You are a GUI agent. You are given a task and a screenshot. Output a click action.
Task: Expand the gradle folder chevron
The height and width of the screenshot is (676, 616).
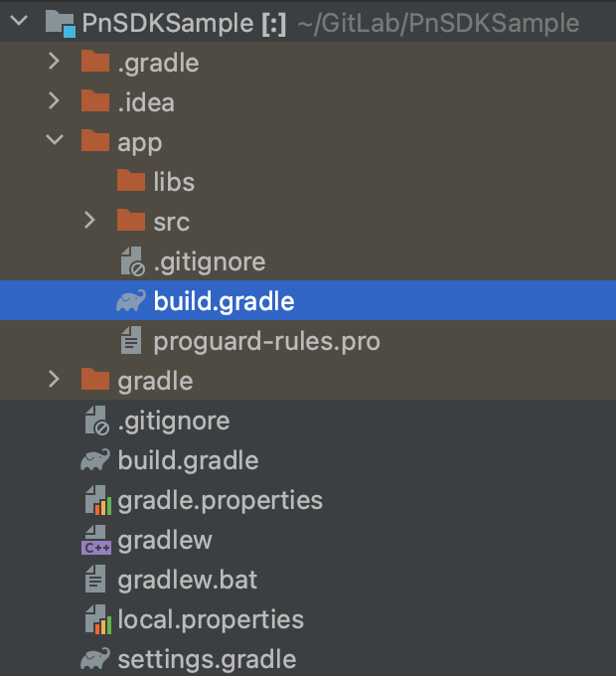point(55,380)
